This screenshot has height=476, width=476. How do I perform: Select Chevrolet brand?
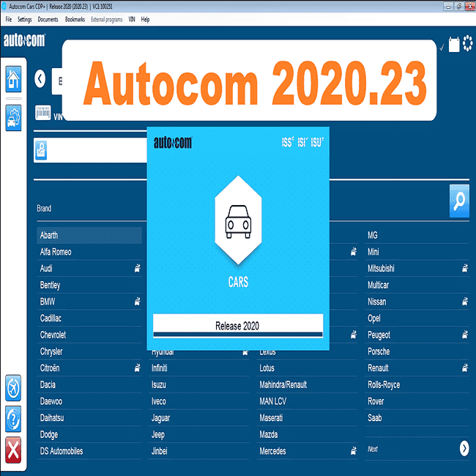tap(89, 335)
